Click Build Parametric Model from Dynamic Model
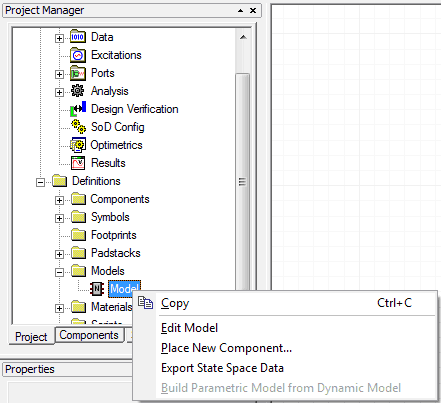 click(285, 388)
